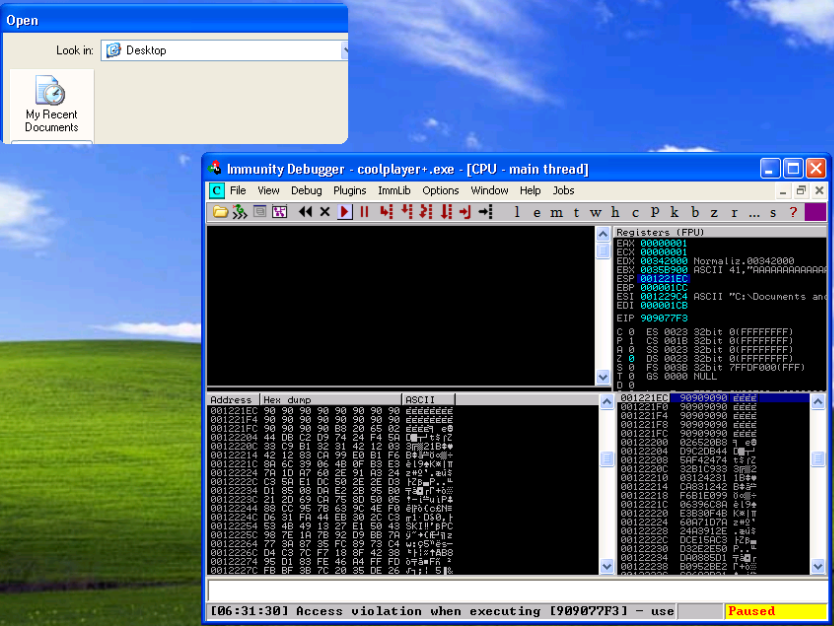
Task: Select My Recent Documents in Open dialog
Action: (52, 104)
